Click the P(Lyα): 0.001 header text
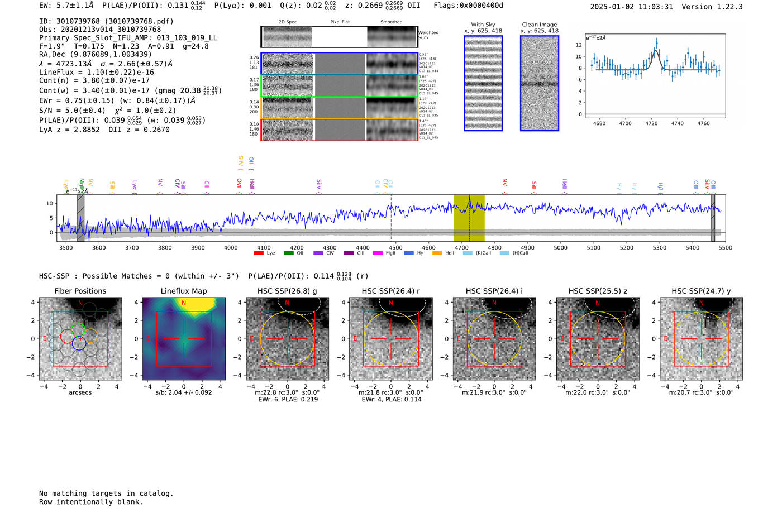The height and width of the screenshot is (532, 782). 243,6
